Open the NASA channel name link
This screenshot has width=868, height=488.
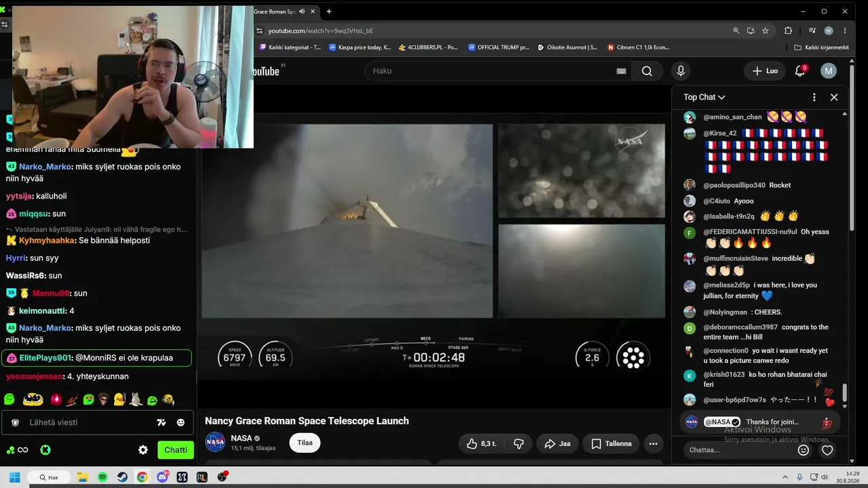[x=241, y=439]
